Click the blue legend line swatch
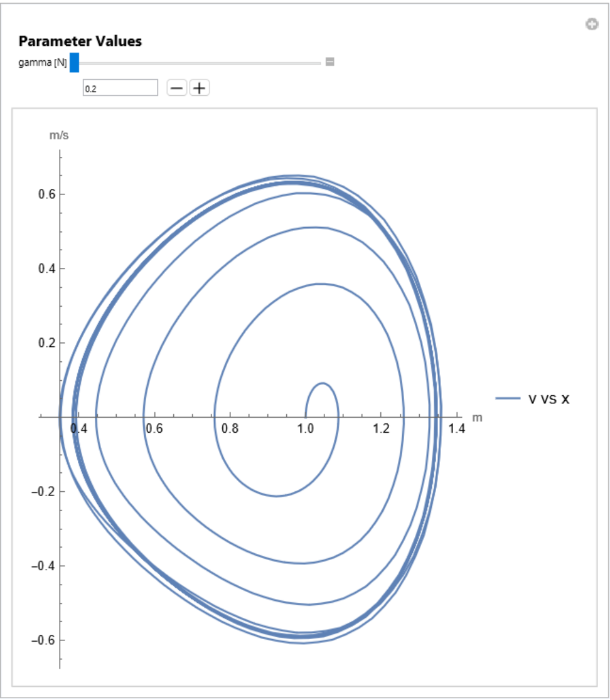The image size is (610, 700). point(508,398)
